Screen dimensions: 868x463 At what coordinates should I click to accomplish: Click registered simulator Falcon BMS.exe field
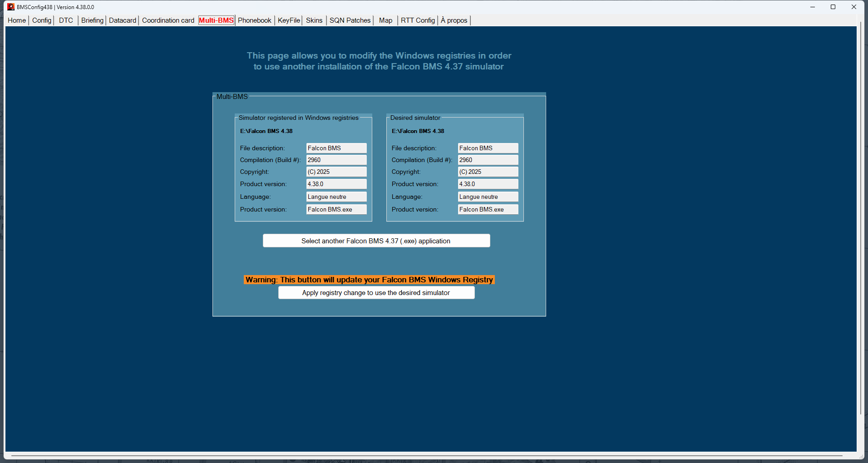coord(336,209)
